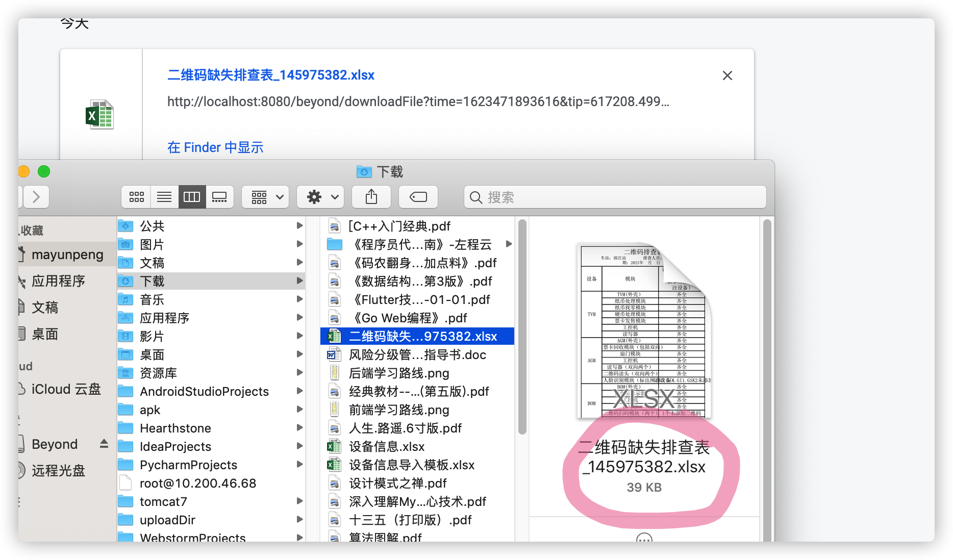Click the downloads column vertical scrollbar
The width and height of the screenshot is (953, 560).
point(522,327)
